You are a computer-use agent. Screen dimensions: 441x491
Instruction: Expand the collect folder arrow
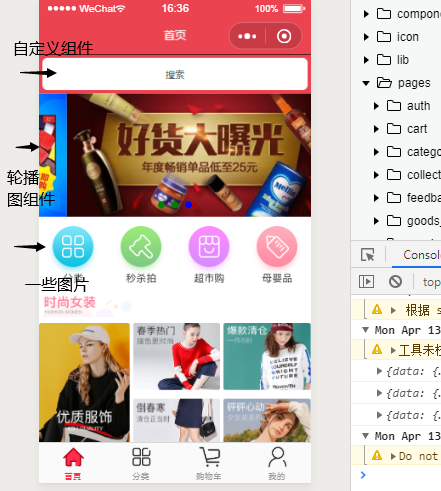pyautogui.click(x=376, y=175)
